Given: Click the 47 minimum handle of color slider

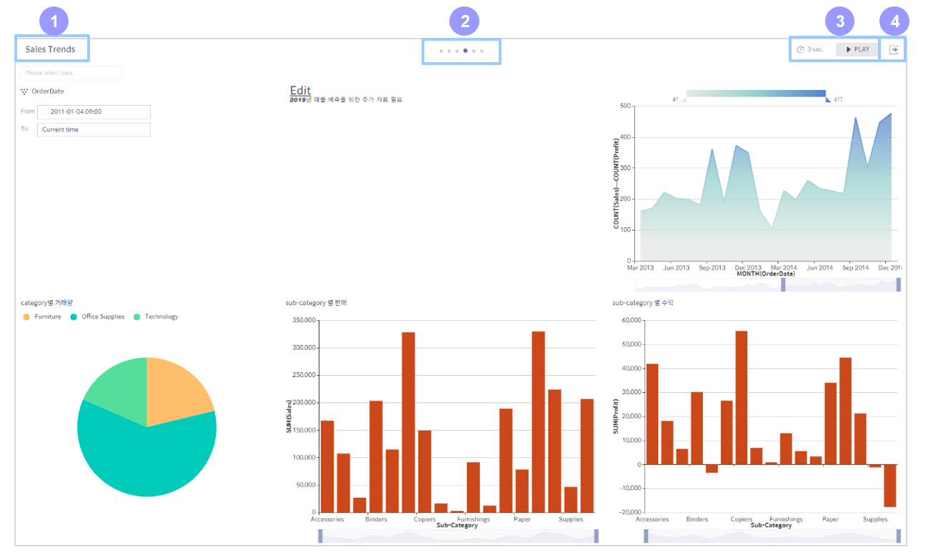Looking at the screenshot, I should pos(684,100).
